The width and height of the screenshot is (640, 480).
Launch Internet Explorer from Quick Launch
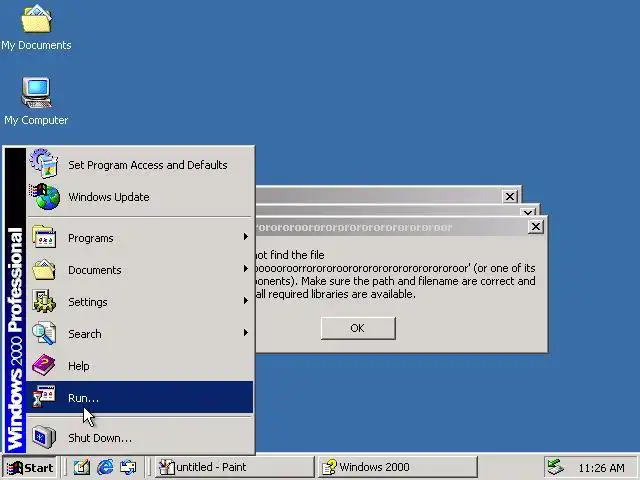coord(105,467)
